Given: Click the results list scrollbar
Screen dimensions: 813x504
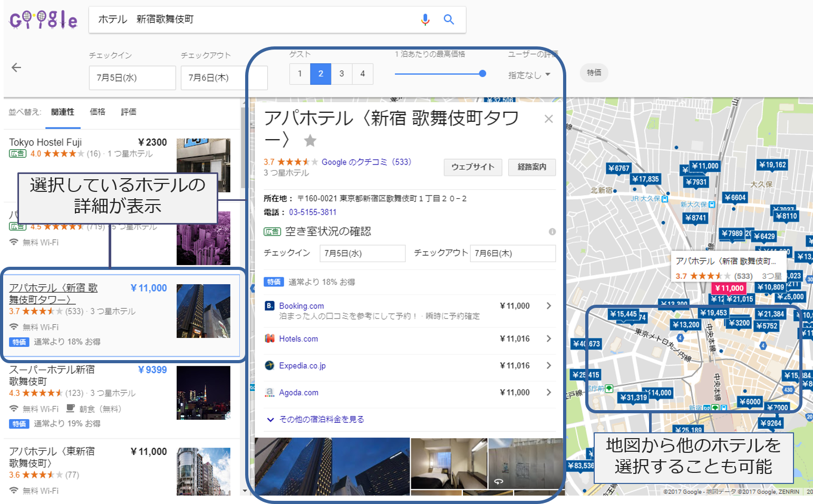Looking at the screenshot, I should (243, 148).
